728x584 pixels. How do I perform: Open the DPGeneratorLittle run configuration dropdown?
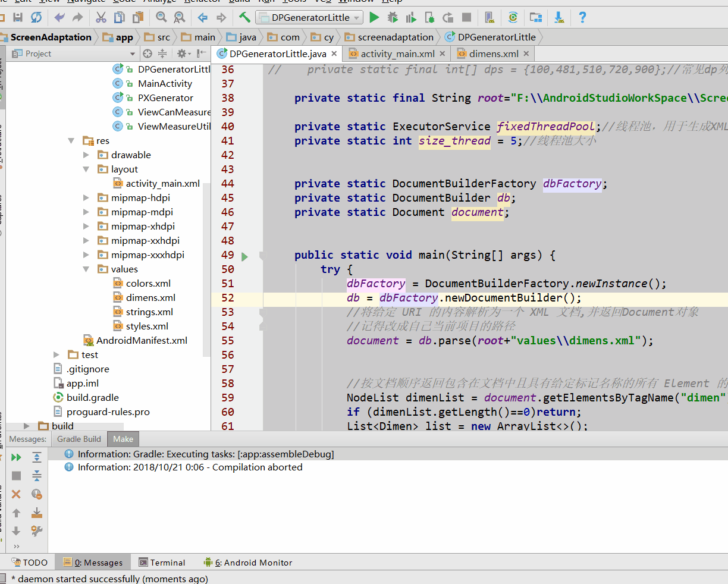click(x=309, y=17)
